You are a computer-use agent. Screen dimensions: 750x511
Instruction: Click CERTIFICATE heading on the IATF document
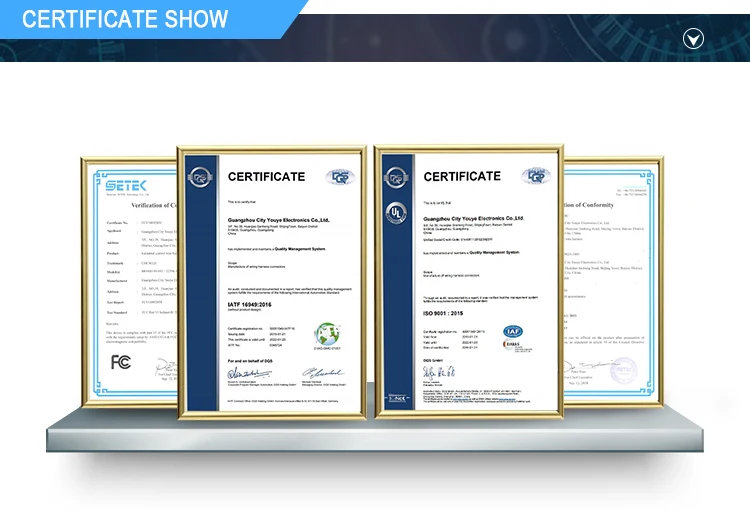point(266,177)
